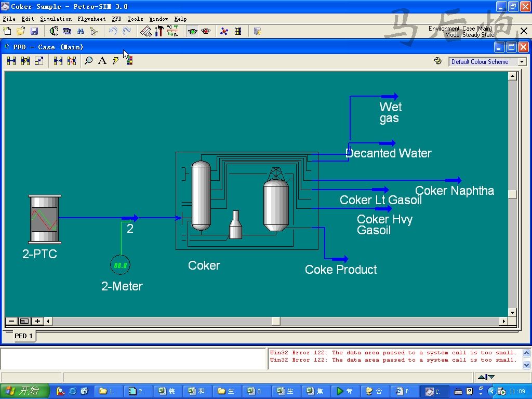Select the text annotation 'A' tool
The height and width of the screenshot is (399, 532).
coord(102,61)
